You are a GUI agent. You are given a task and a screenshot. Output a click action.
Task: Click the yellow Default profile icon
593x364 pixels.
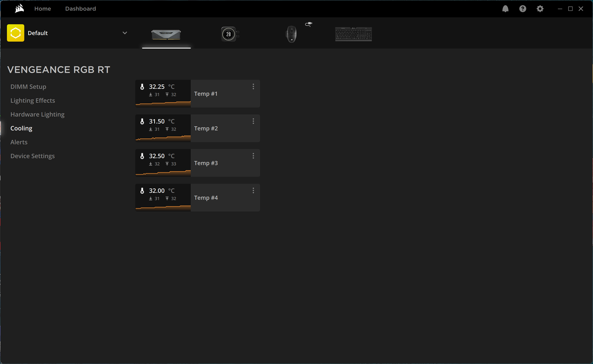[x=16, y=33]
